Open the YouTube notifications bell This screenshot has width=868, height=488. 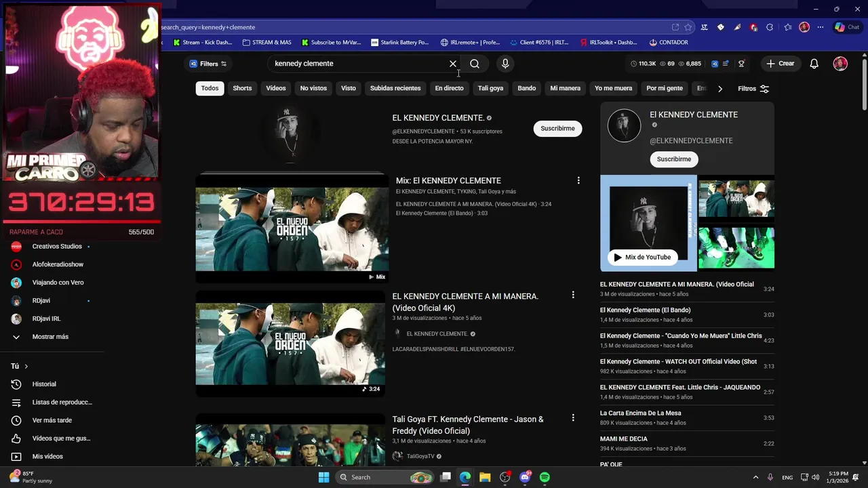pyautogui.click(x=814, y=64)
